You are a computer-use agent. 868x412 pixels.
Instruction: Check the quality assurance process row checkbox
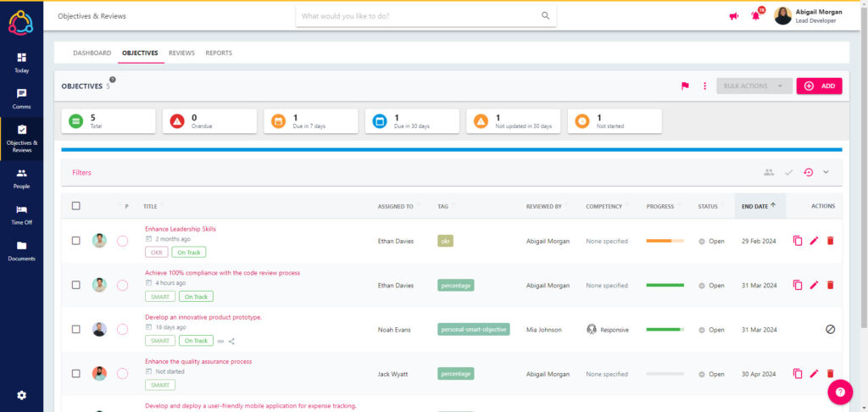tap(75, 374)
